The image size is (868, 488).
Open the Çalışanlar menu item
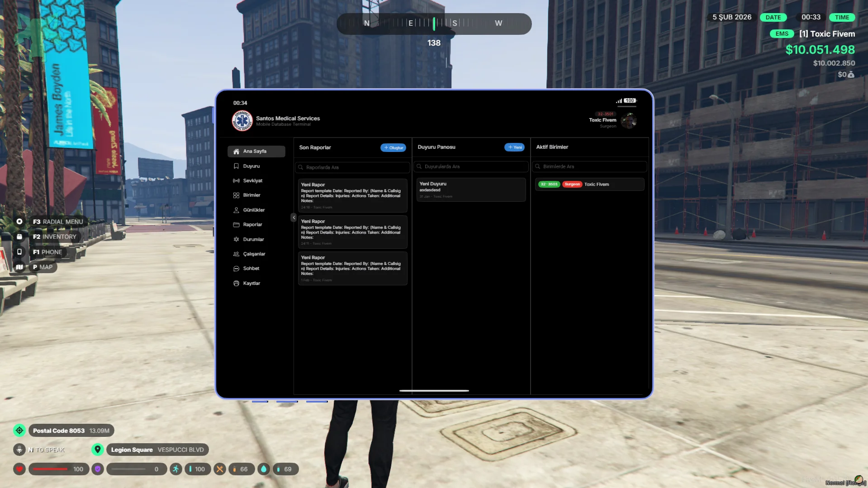[x=254, y=254]
